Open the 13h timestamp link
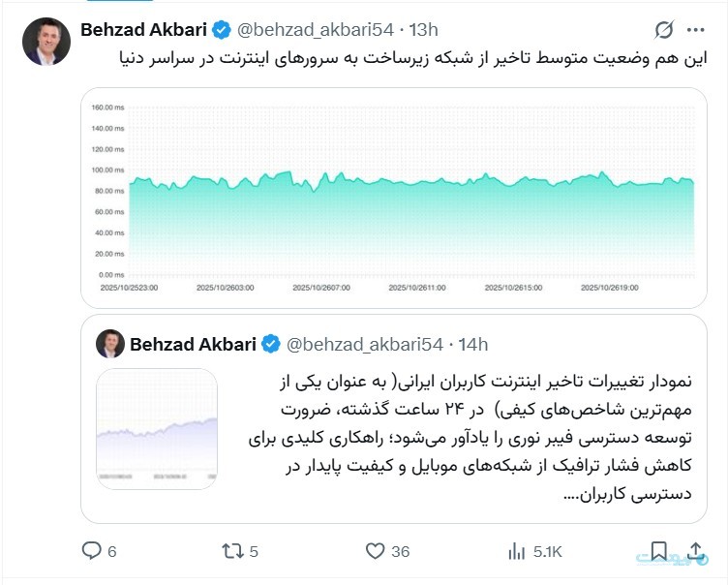 click(x=422, y=30)
